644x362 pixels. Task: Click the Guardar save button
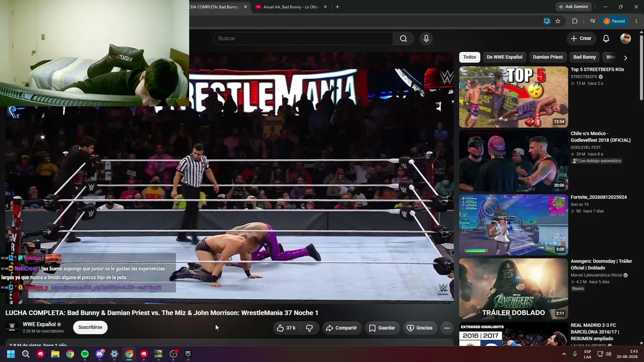382,328
